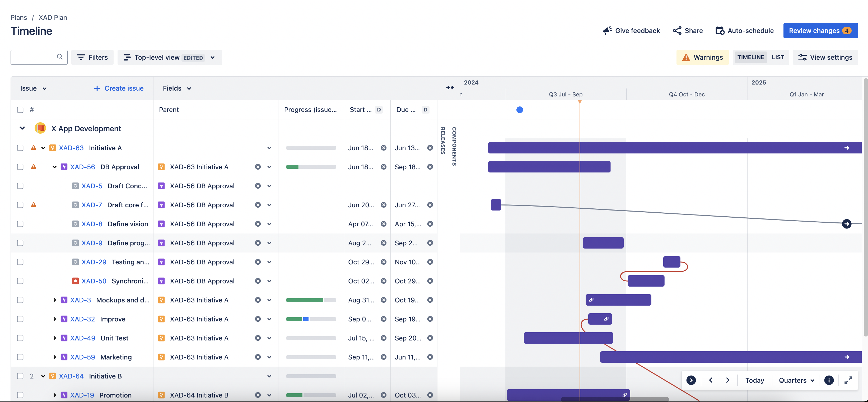
Task: Click the Give feedback megaphone icon
Action: (608, 30)
